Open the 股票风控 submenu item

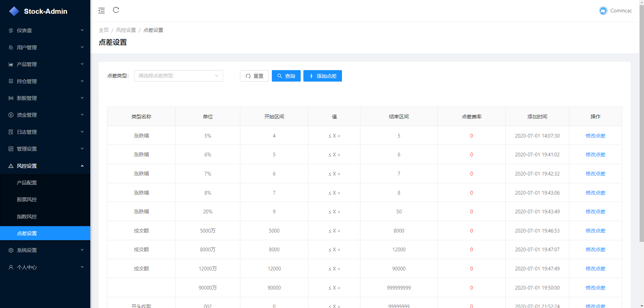click(27, 200)
